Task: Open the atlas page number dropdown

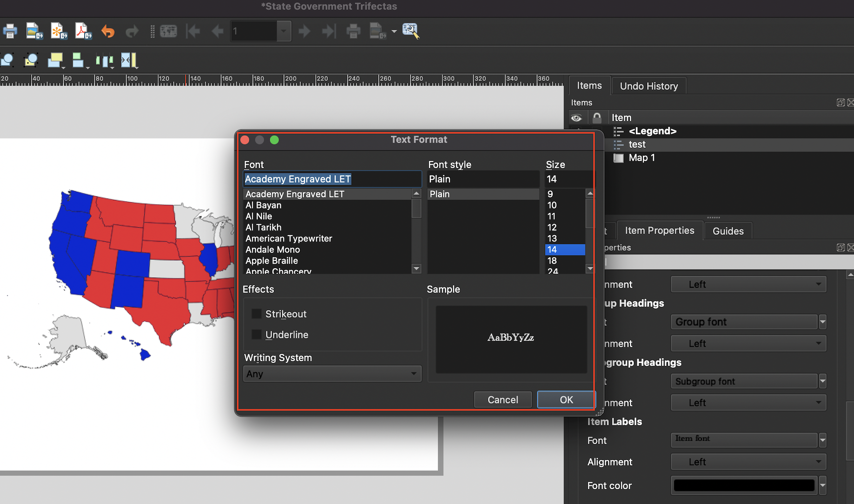Action: click(x=283, y=31)
